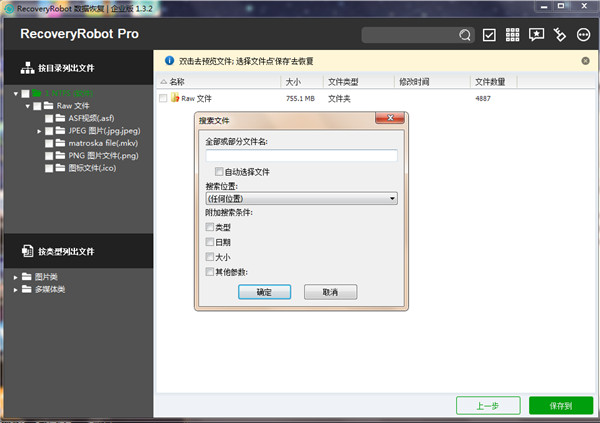Open the feedback star speech-bubble icon

(536, 34)
